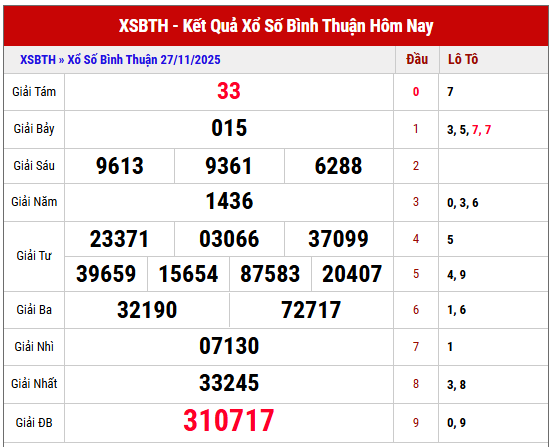Select Giải Tư number 03066
Screen dimensions: 552x447
pos(229,239)
